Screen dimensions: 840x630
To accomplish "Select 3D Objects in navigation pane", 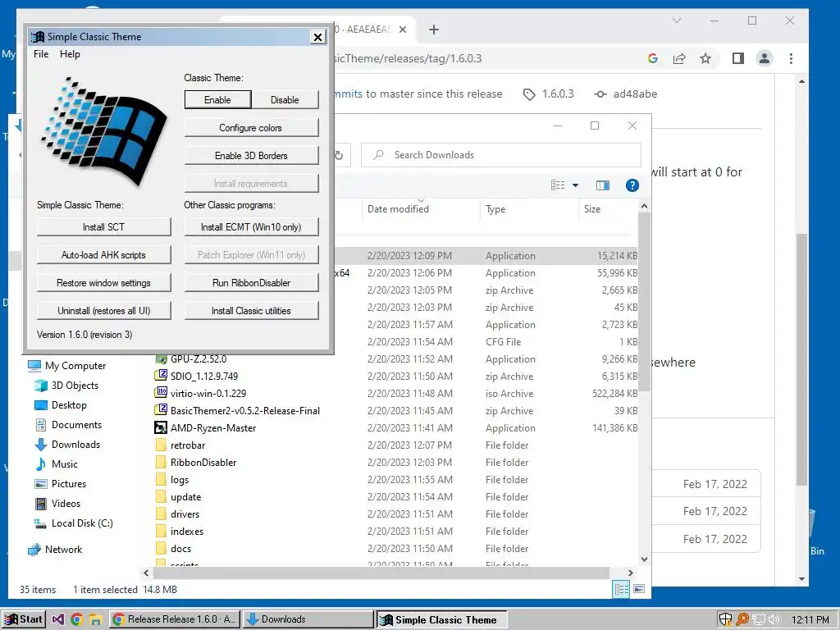I will pos(75,386).
